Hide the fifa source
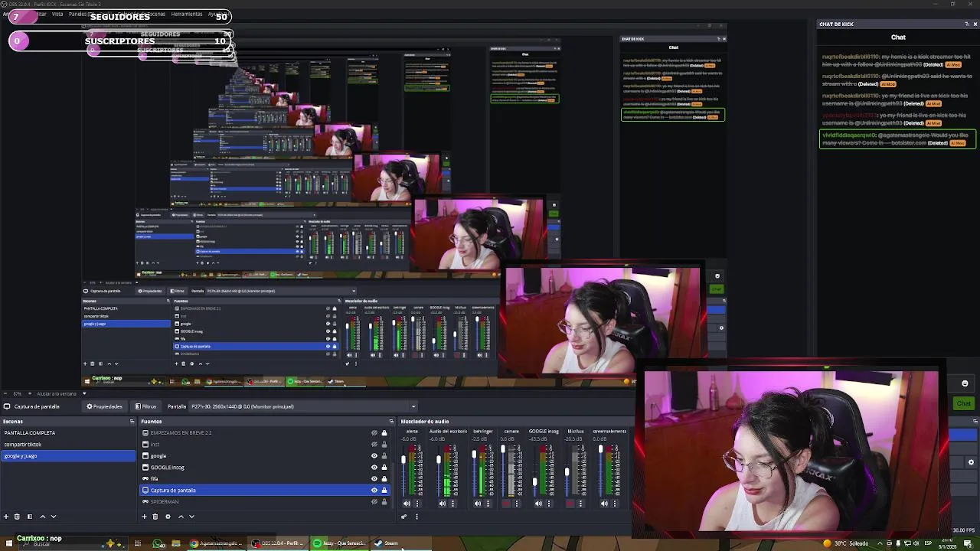980x551 pixels. (x=374, y=479)
